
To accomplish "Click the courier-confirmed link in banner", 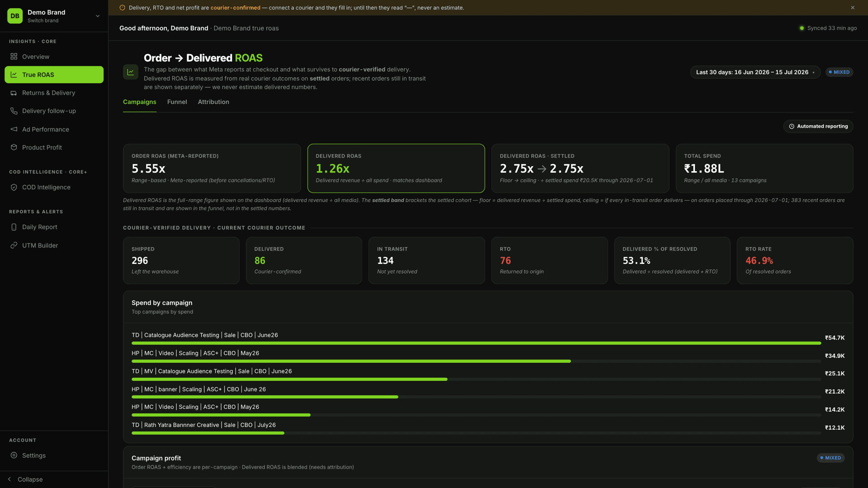I will click(235, 8).
